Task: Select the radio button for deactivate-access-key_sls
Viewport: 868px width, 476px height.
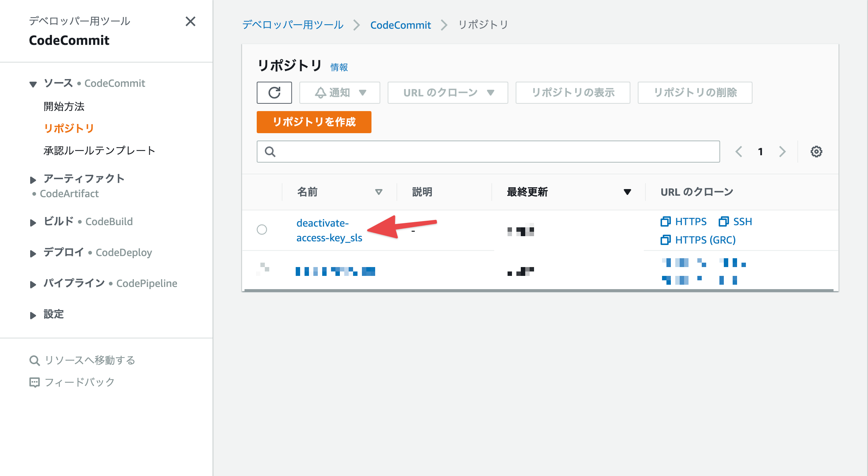Action: point(262,230)
